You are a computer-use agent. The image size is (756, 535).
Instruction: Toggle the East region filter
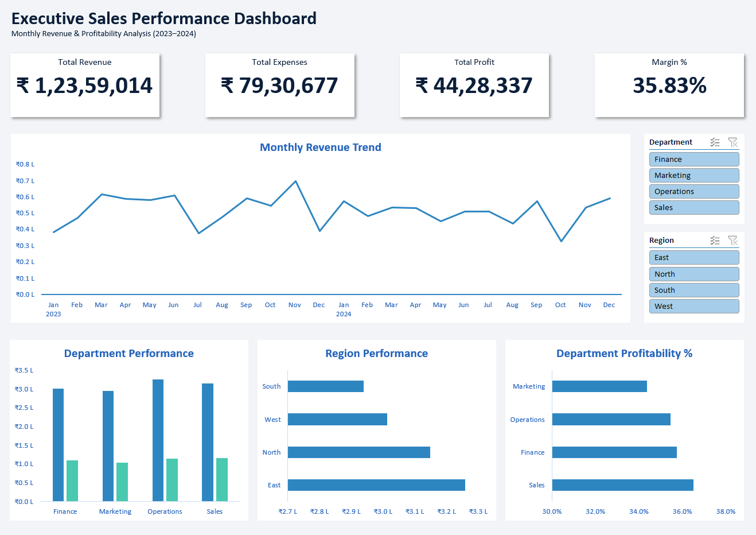click(x=694, y=257)
